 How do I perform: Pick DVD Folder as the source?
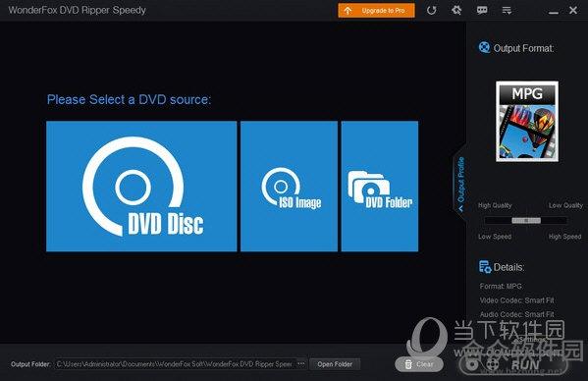coord(380,186)
